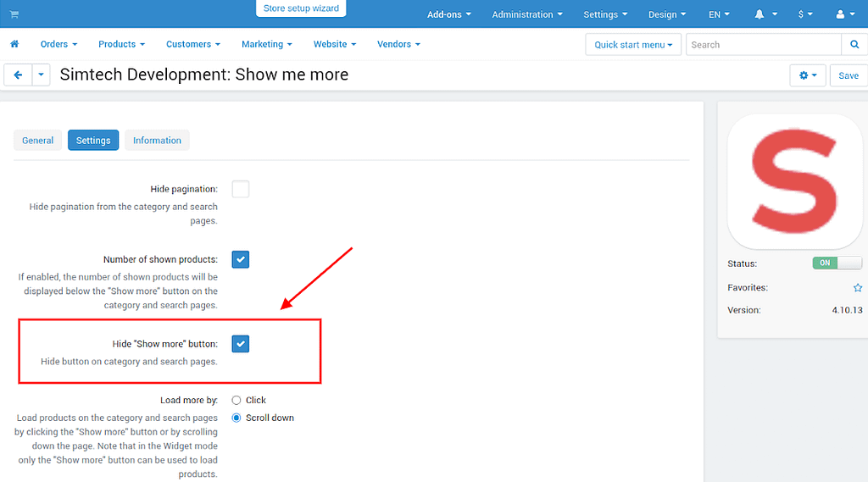Image resolution: width=868 pixels, height=482 pixels.
Task: Open the Customers menu
Action: (193, 44)
